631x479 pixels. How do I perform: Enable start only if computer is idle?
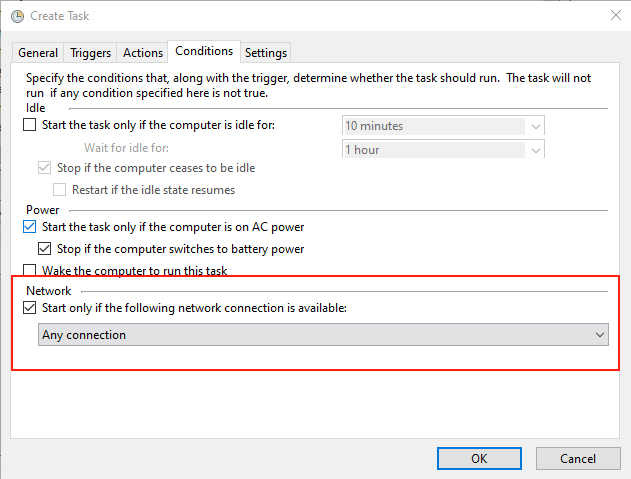pyautogui.click(x=29, y=125)
